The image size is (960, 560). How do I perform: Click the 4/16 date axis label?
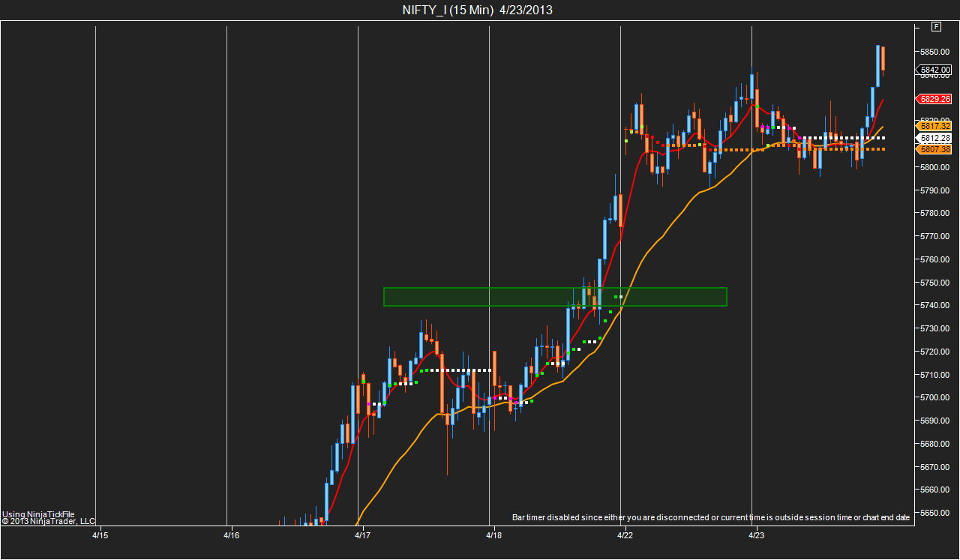tap(232, 535)
